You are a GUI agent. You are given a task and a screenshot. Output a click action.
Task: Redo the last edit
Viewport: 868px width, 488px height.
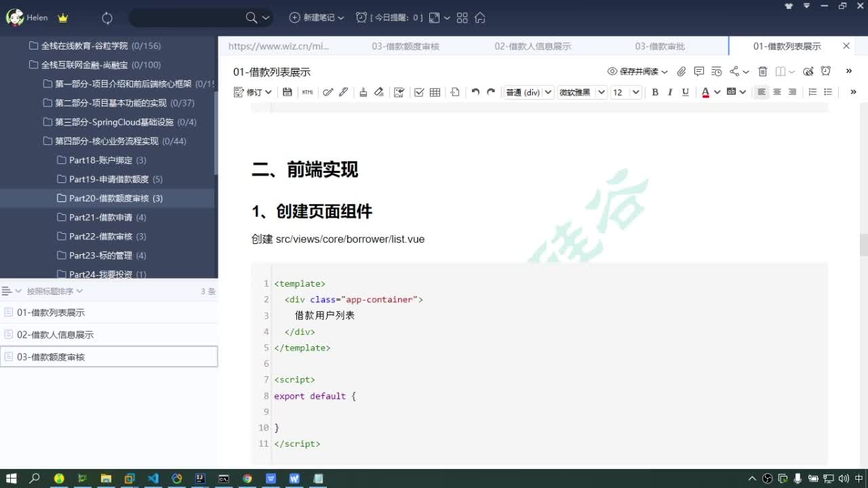(x=491, y=92)
